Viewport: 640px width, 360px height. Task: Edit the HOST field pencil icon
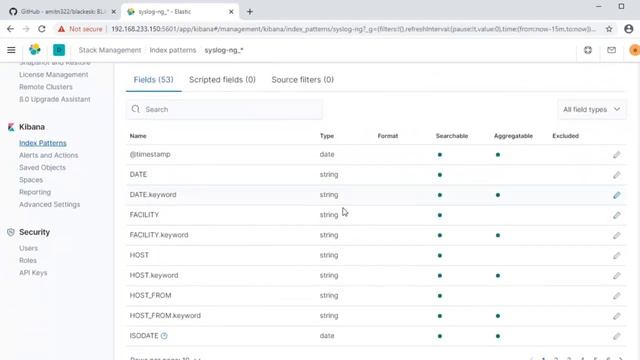[616, 256]
